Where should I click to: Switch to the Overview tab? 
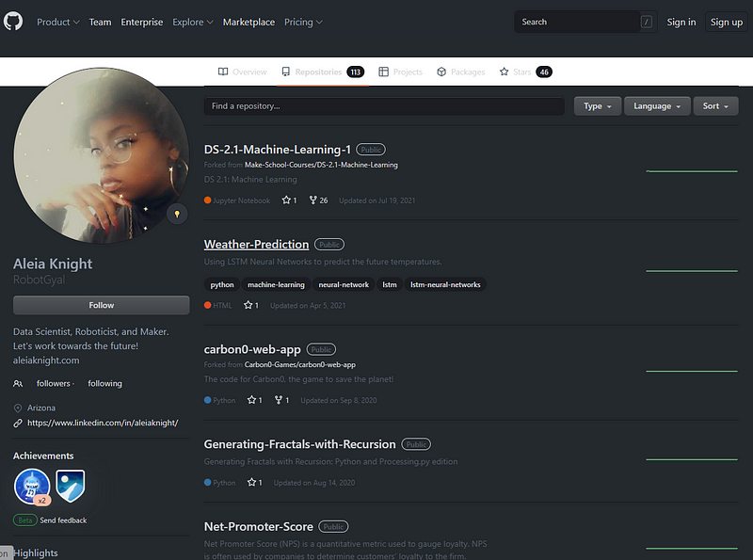pos(242,72)
